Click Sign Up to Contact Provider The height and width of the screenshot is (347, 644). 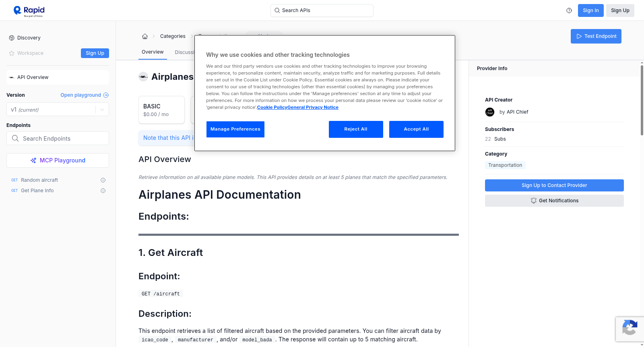pyautogui.click(x=554, y=185)
